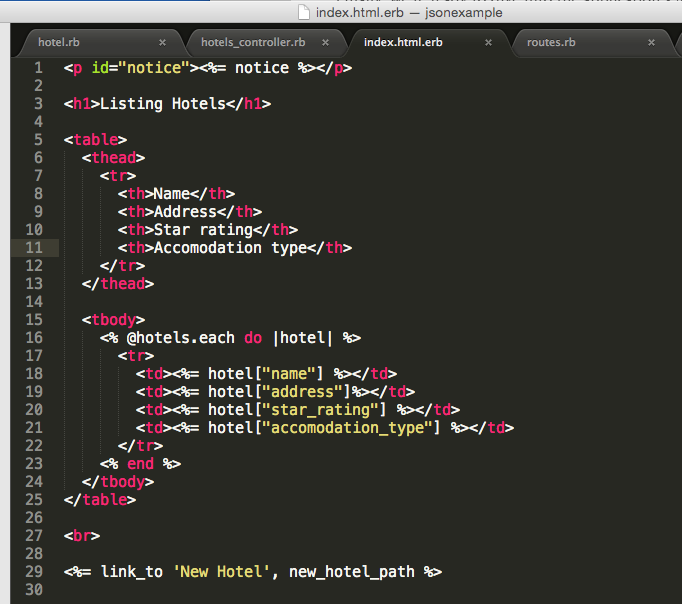Click line number 16 in the gutter

coord(34,338)
